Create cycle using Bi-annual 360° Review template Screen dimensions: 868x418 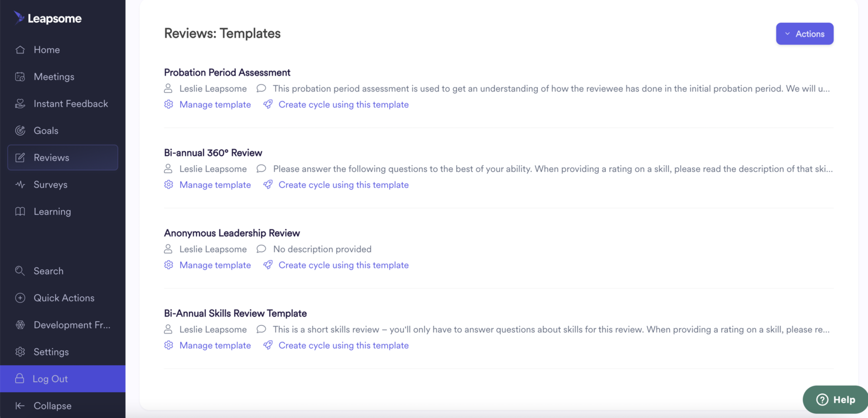(344, 185)
